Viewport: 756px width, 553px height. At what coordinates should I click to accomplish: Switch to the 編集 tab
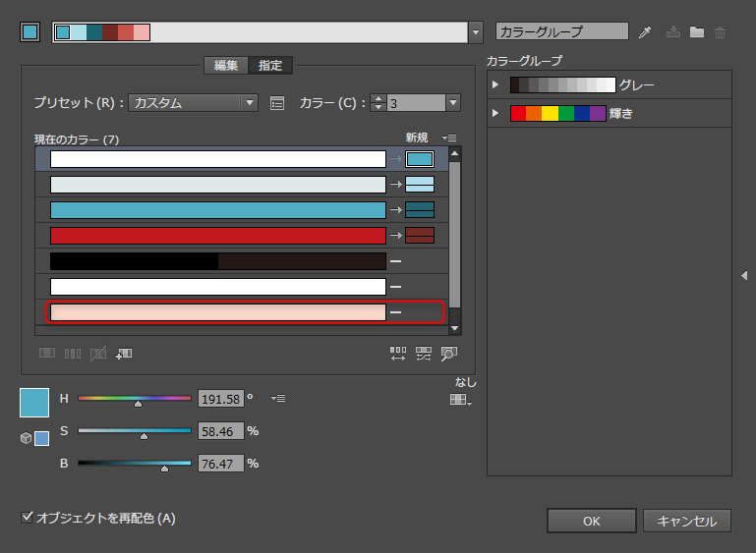pyautogui.click(x=226, y=66)
